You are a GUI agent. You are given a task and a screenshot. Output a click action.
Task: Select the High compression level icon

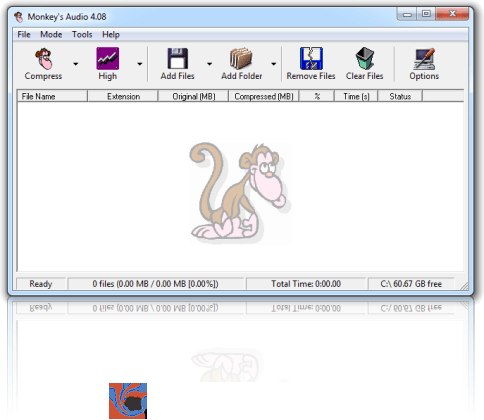(x=107, y=58)
